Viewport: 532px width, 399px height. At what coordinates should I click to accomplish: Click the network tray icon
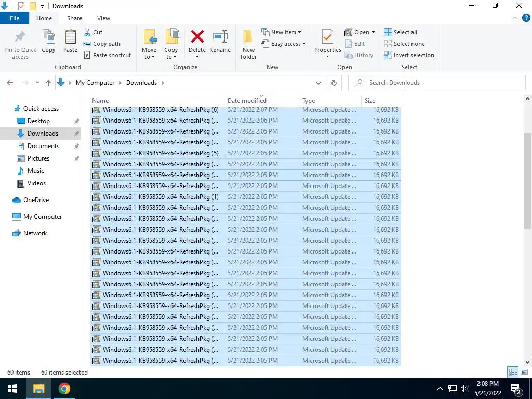pos(453,389)
